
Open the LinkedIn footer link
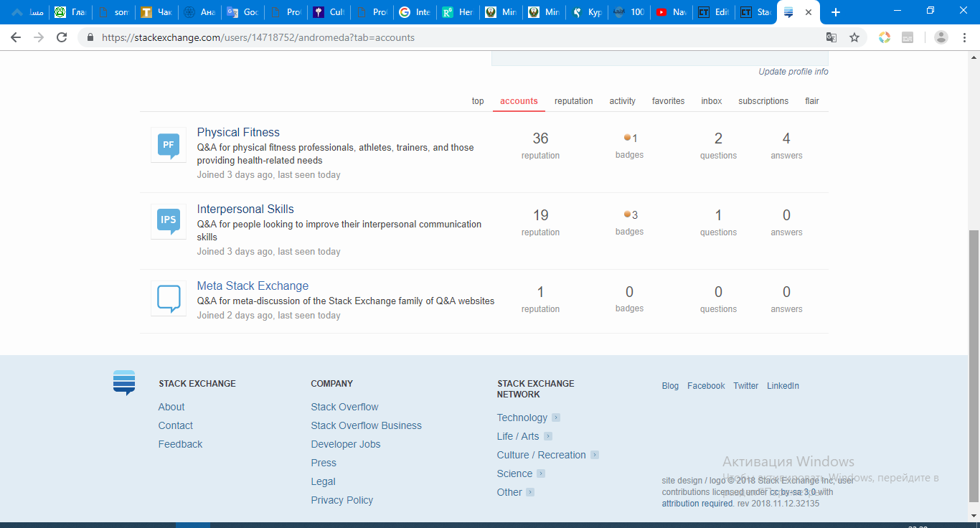pyautogui.click(x=783, y=386)
